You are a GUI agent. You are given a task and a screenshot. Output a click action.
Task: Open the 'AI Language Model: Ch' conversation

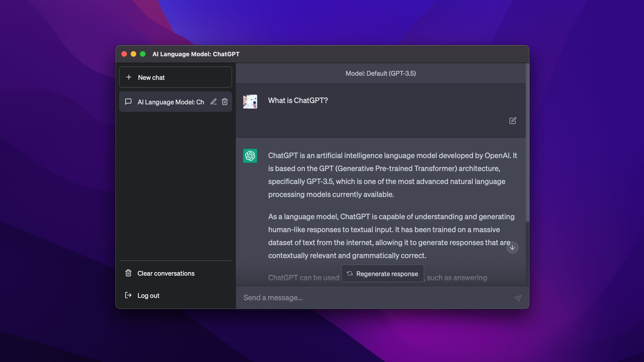(171, 102)
